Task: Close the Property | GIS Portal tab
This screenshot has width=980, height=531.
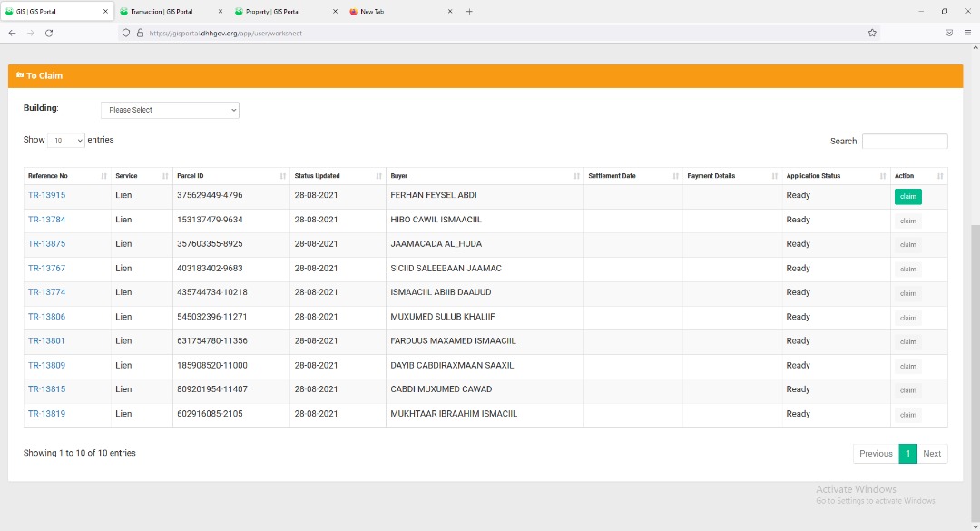Action: pos(335,11)
